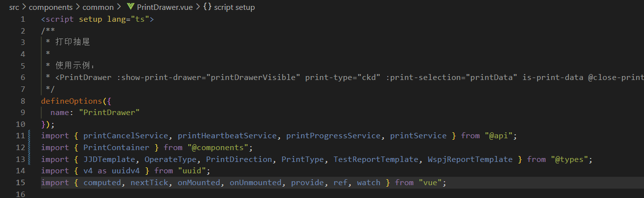Click the curly braces symbol icon
644x198 pixels.
[x=207, y=7]
